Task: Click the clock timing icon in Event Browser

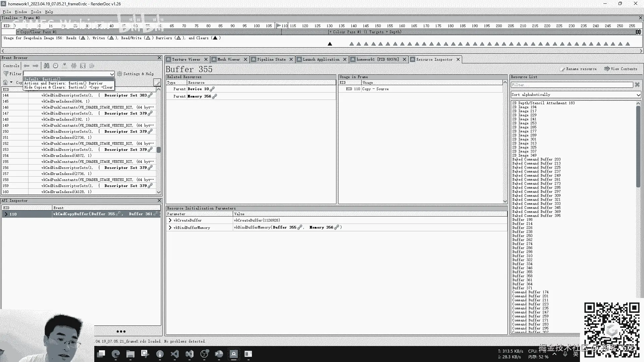Action: point(56,66)
